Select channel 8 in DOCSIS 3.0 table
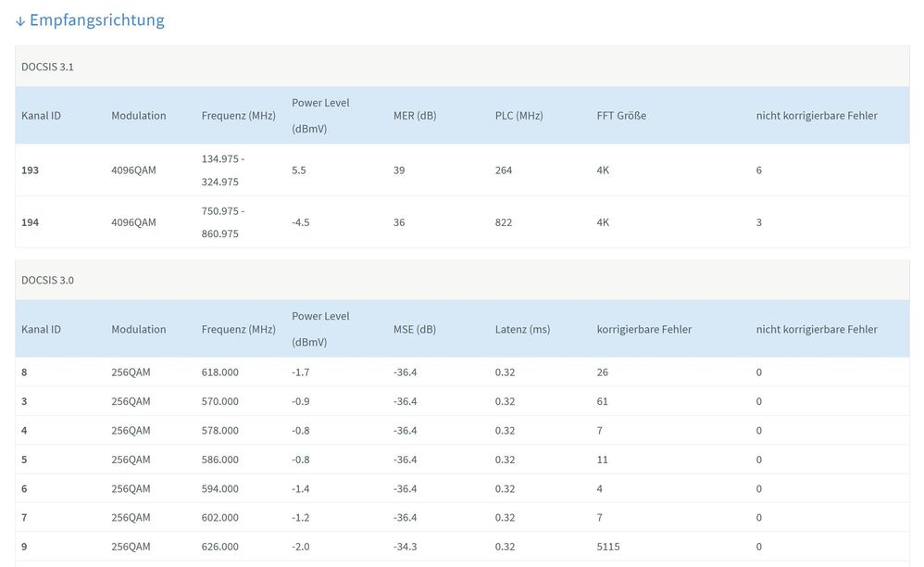Image resolution: width=924 pixels, height=567 pixels. pyautogui.click(x=25, y=372)
